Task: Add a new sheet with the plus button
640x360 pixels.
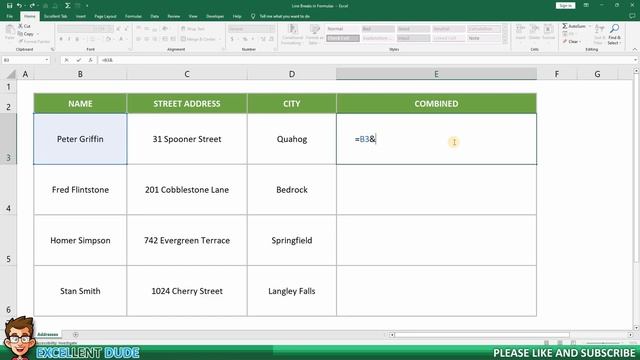Action: [x=76, y=335]
